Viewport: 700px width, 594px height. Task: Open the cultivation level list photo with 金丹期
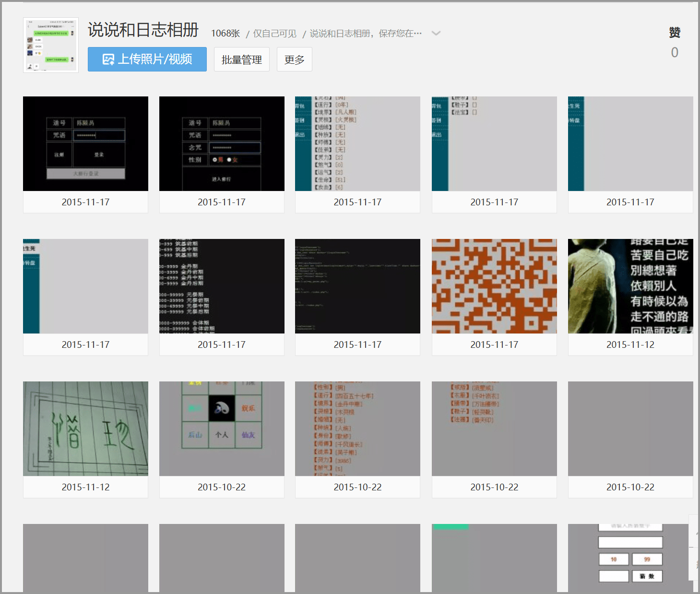click(222, 286)
